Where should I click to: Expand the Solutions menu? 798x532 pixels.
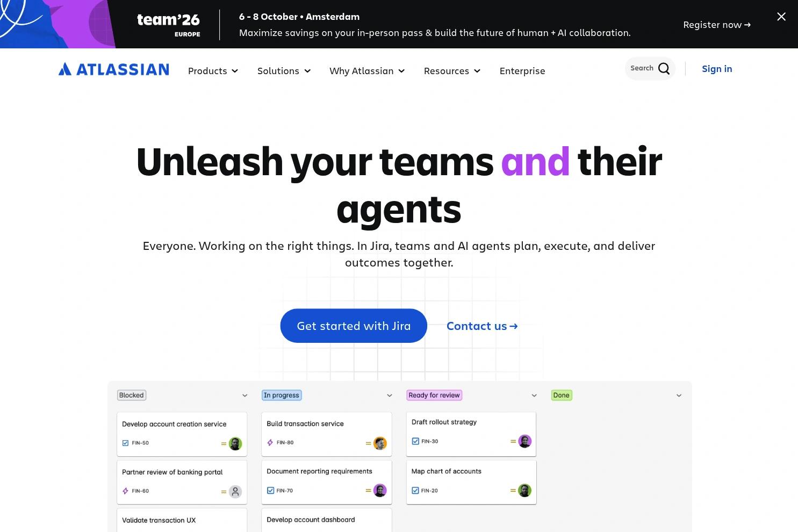tap(284, 71)
